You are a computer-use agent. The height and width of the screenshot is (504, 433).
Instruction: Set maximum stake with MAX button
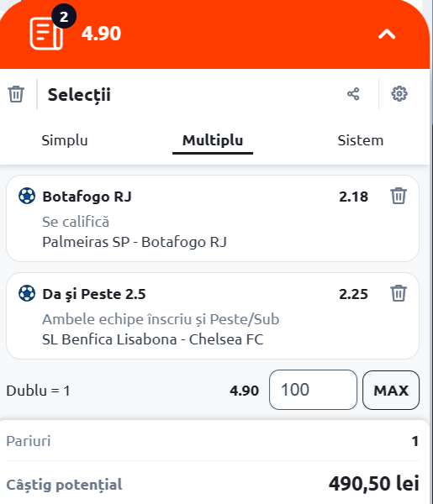(x=391, y=391)
